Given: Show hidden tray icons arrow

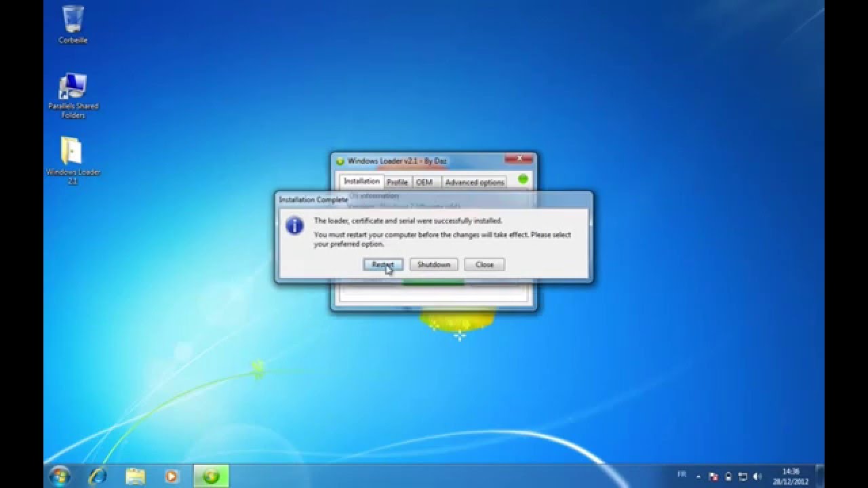Looking at the screenshot, I should click(x=698, y=476).
